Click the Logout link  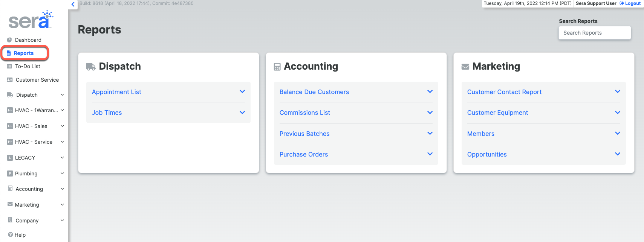pos(630,3)
